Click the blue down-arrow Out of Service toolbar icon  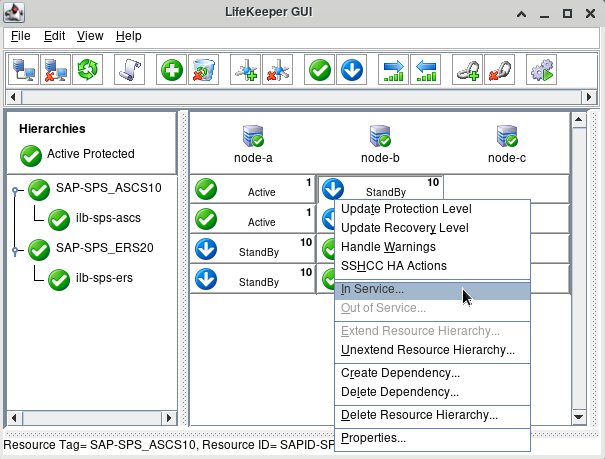[352, 70]
